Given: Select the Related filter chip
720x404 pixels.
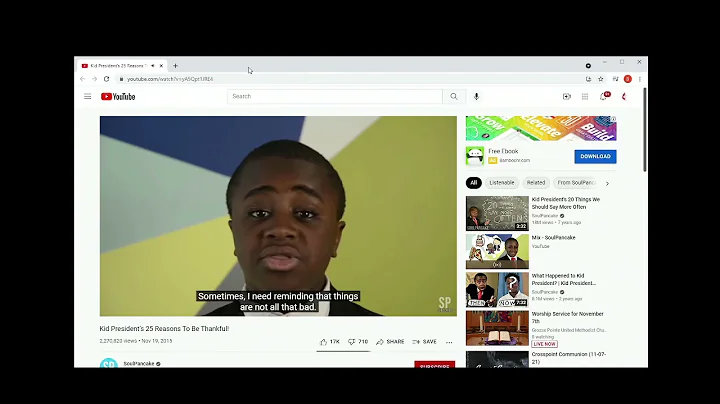Looking at the screenshot, I should (535, 183).
